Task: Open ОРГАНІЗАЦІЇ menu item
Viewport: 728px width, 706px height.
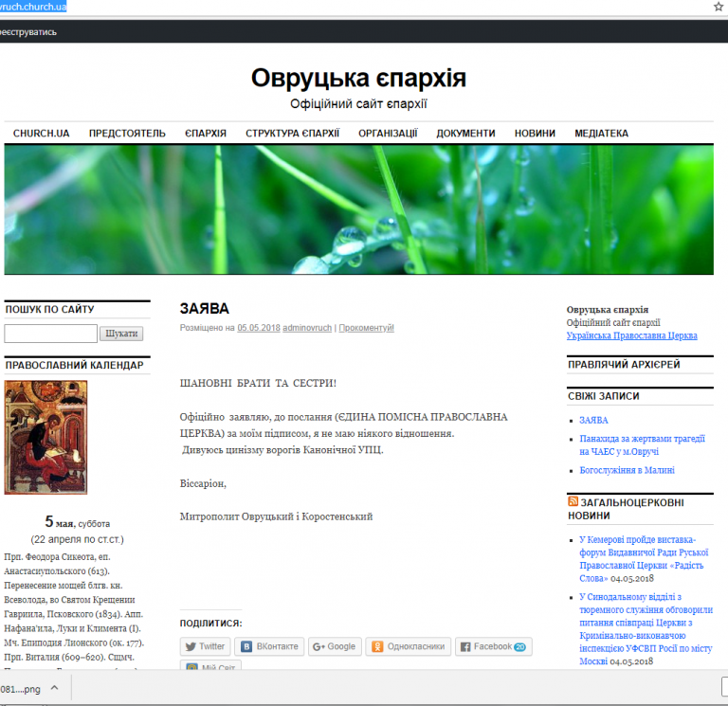Action: click(388, 134)
